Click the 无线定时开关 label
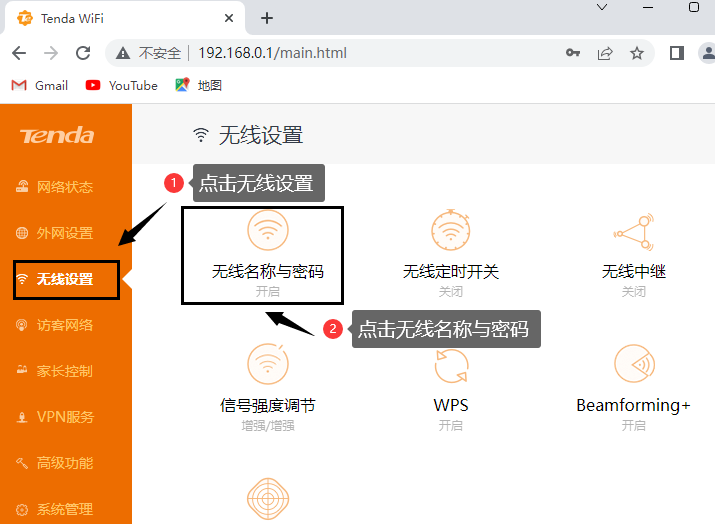 (451, 272)
